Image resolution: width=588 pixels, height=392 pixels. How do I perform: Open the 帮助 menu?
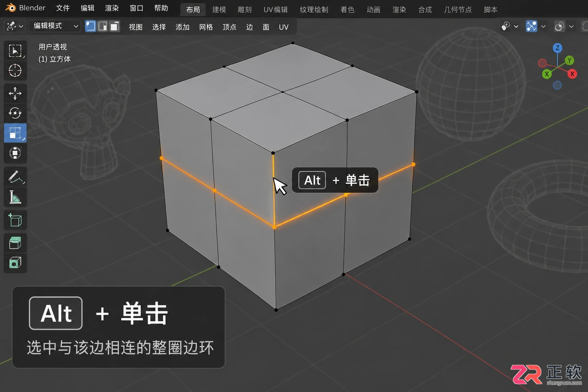tap(161, 8)
